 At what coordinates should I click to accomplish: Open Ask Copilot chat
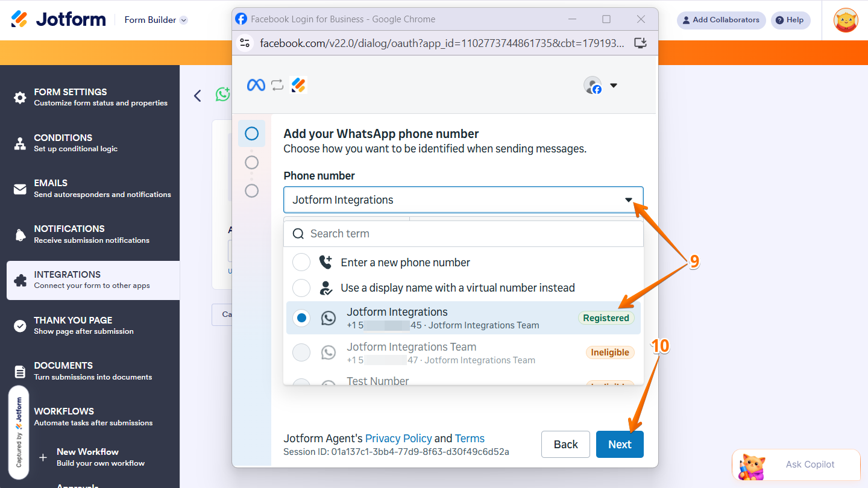[x=796, y=465]
